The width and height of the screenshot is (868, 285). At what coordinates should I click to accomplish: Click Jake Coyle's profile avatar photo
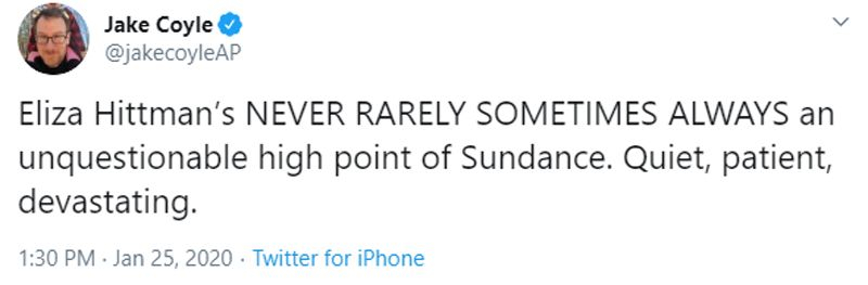(53, 39)
